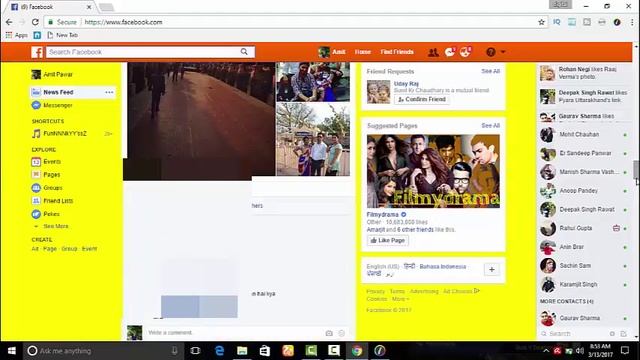
Task: Confirm Uday Raj's friend request
Action: tap(422, 99)
